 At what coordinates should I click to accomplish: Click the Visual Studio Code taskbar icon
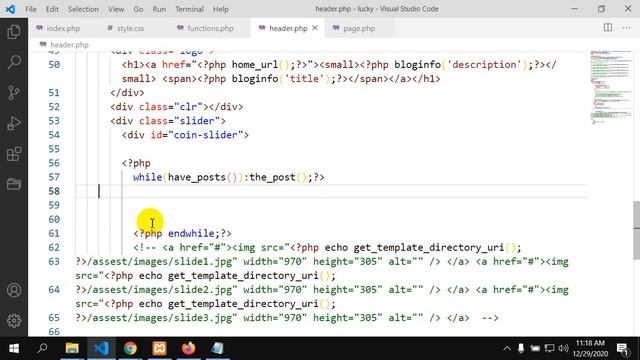click(102, 349)
